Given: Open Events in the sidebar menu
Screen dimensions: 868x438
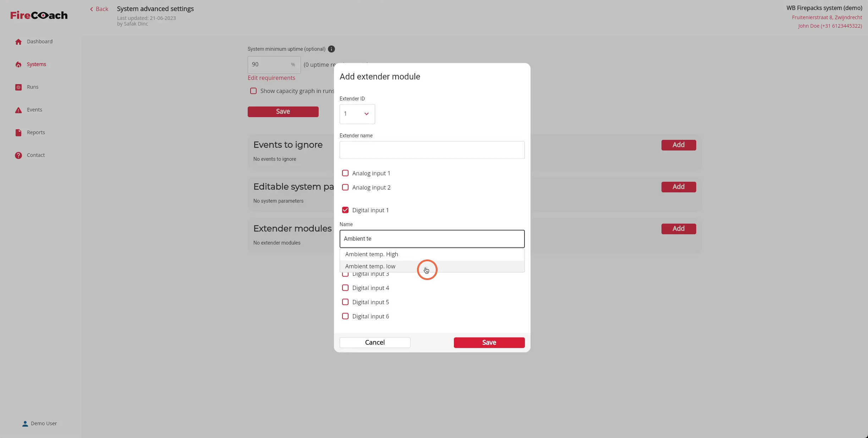Looking at the screenshot, I should click(34, 110).
